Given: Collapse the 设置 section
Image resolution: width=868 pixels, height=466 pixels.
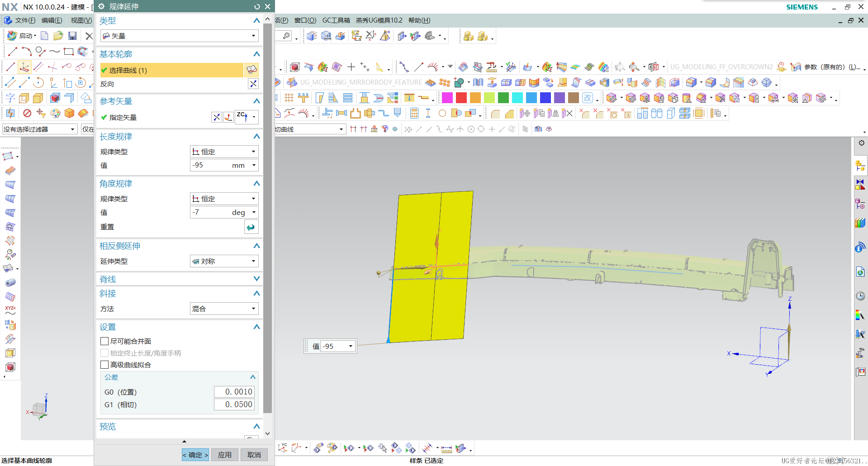Looking at the screenshot, I should pos(256,327).
